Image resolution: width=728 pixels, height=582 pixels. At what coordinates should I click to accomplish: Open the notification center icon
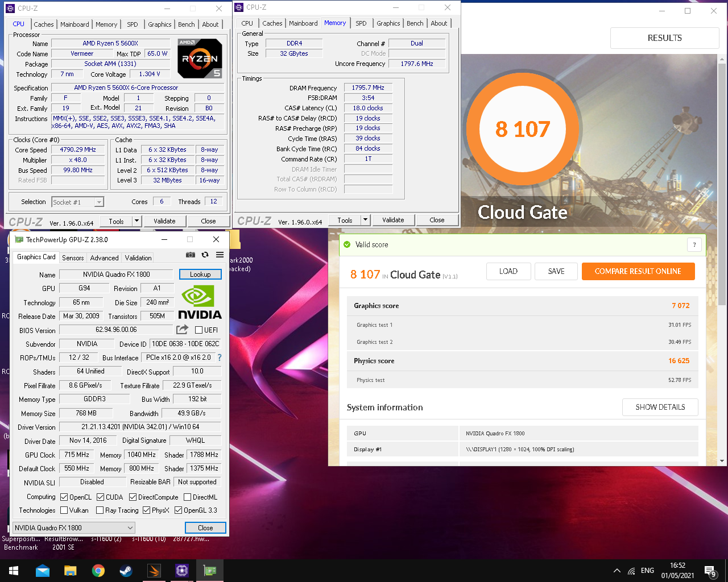coord(710,571)
